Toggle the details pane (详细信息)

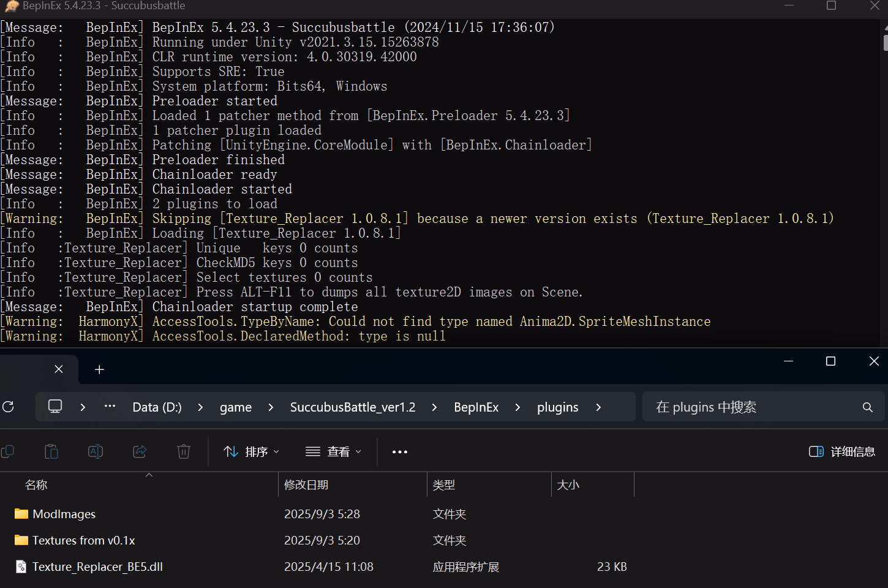click(842, 452)
